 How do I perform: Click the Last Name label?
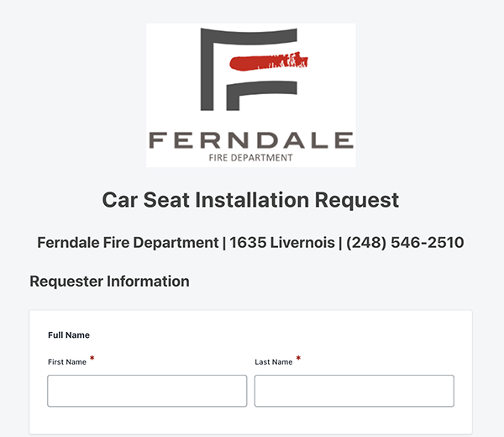274,361
